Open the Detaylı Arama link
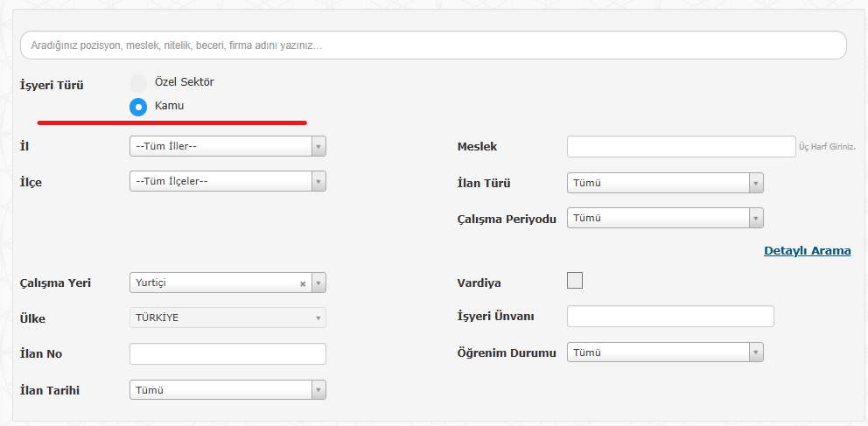 tap(807, 251)
